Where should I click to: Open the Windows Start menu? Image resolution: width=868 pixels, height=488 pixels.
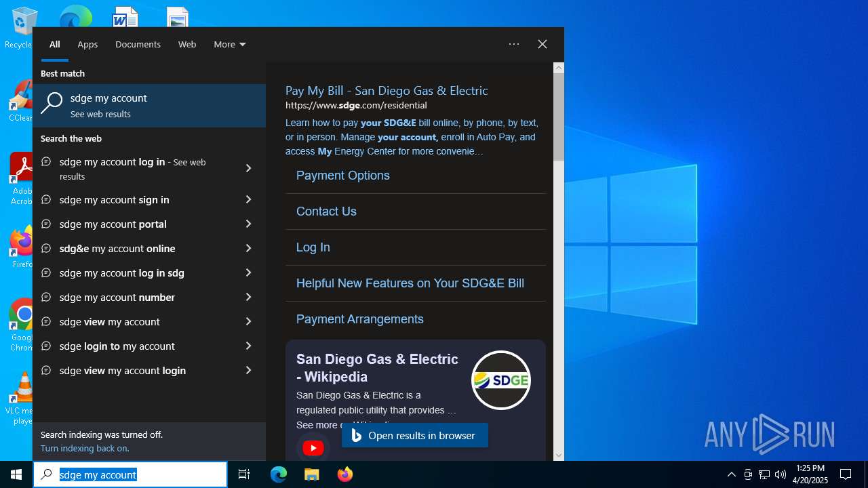16,474
